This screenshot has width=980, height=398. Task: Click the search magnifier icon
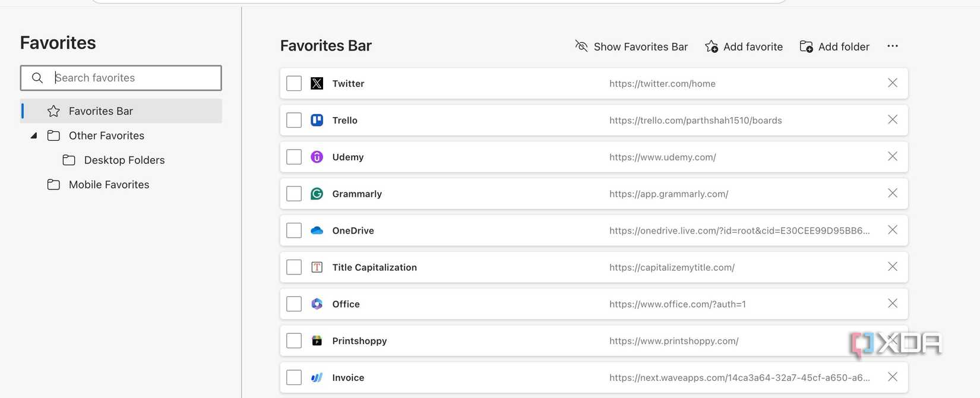[x=37, y=78]
